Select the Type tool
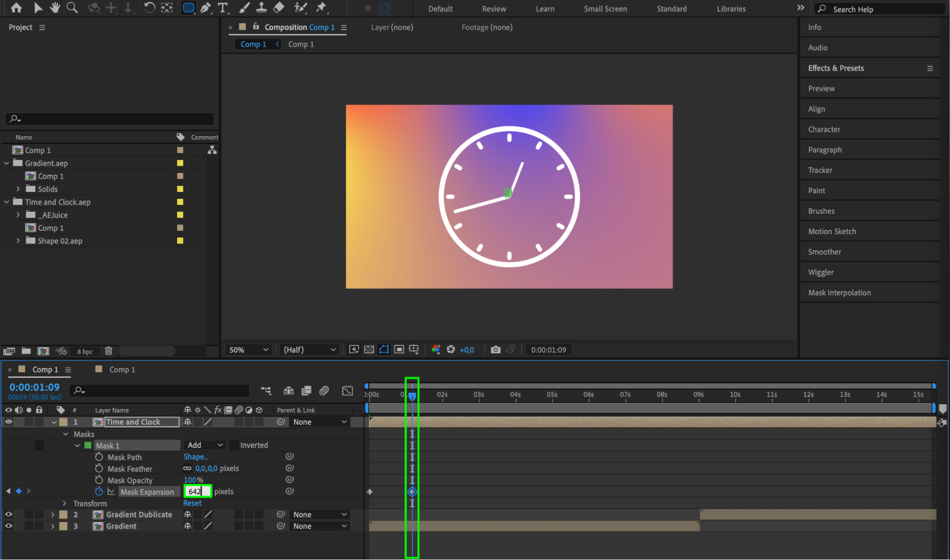Screen dimensions: 950x560 click(x=222, y=8)
